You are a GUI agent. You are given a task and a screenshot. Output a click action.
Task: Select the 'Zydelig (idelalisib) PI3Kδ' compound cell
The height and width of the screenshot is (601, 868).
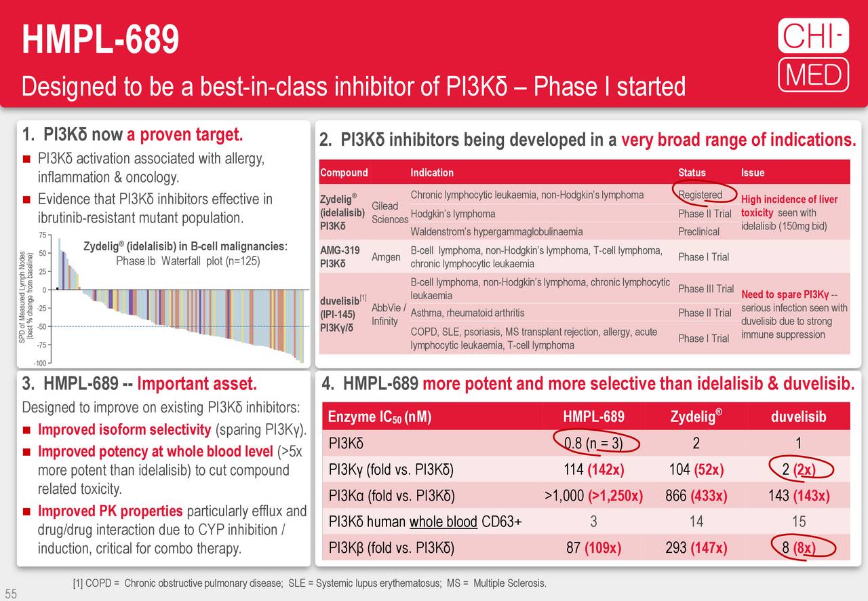tap(342, 212)
